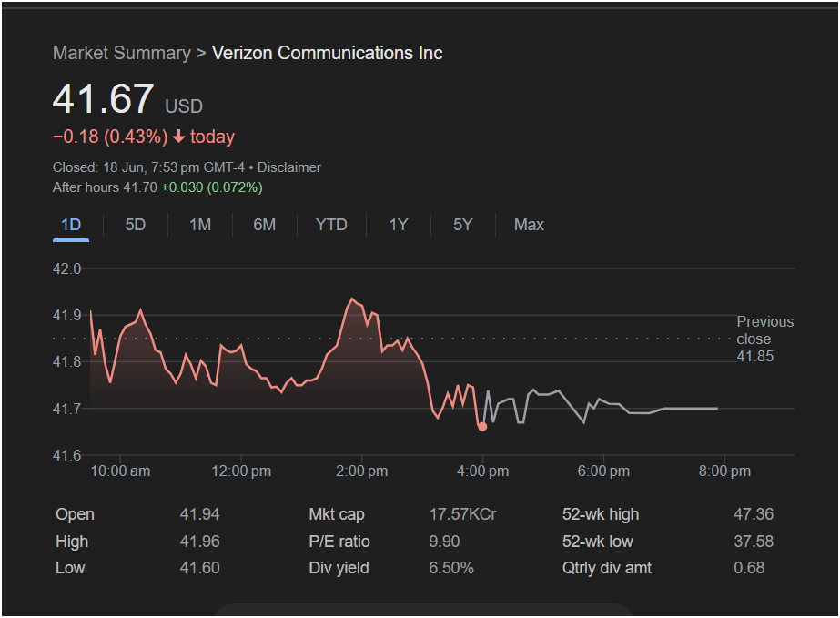Screen dimensions: 840x618
Task: Click the Div yield label
Action: pos(339,568)
